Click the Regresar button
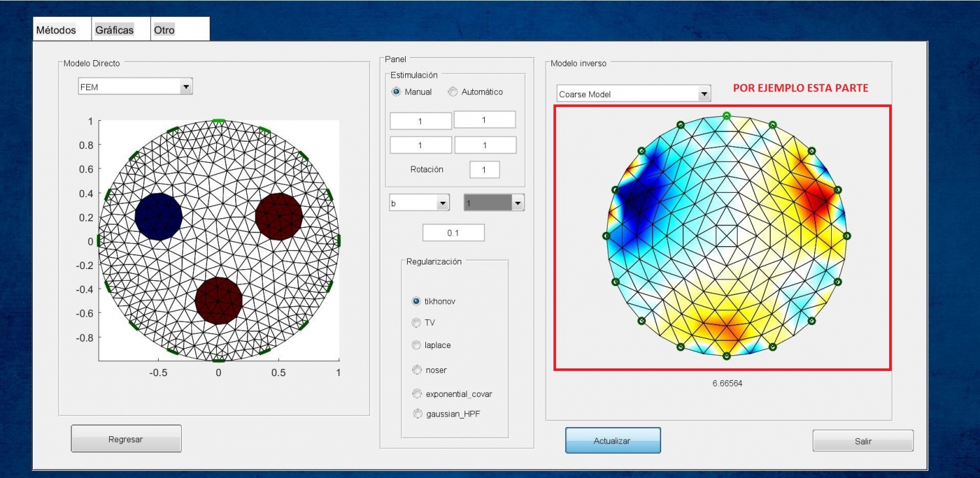980x478 pixels. point(125,439)
